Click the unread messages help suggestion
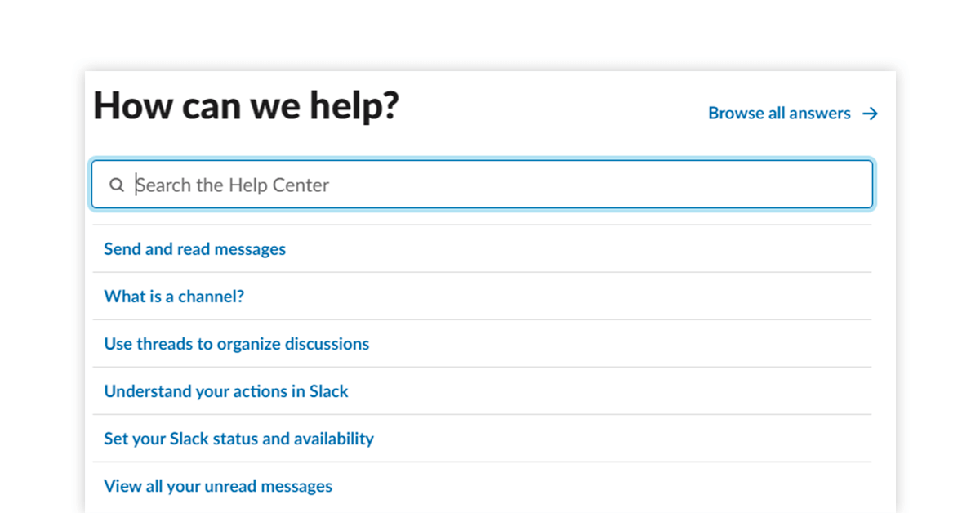The width and height of the screenshot is (980, 513). point(218,486)
